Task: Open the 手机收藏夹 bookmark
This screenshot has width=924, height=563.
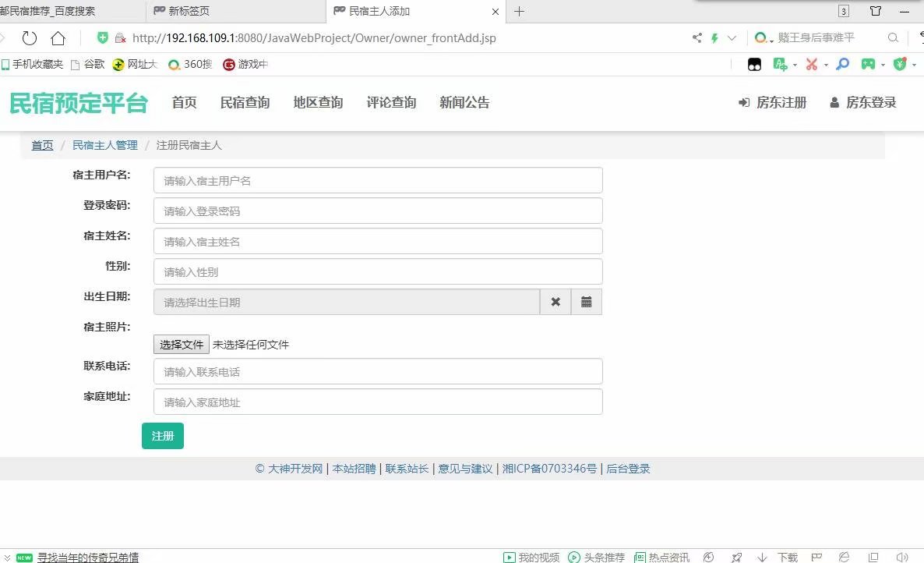Action: (32, 64)
